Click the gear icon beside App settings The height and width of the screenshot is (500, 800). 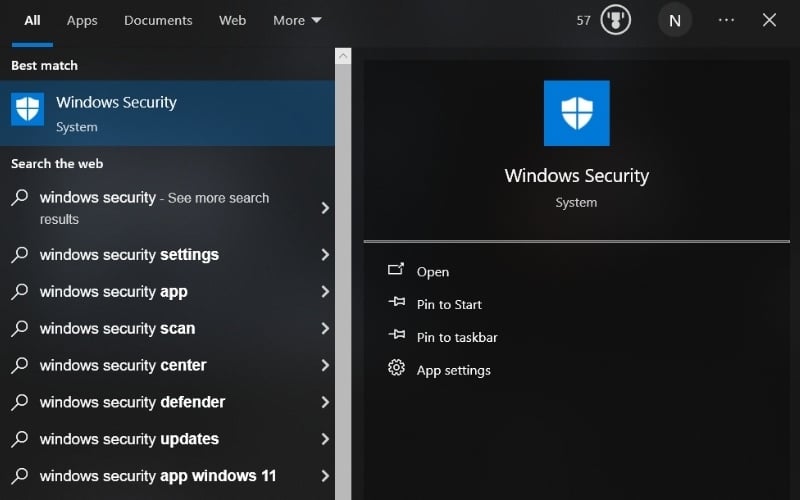[x=396, y=367]
